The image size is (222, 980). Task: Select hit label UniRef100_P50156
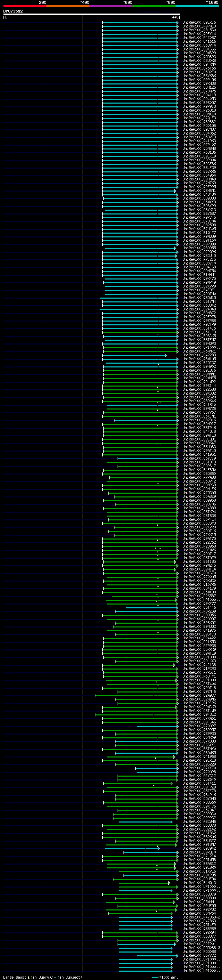coord(199,125)
